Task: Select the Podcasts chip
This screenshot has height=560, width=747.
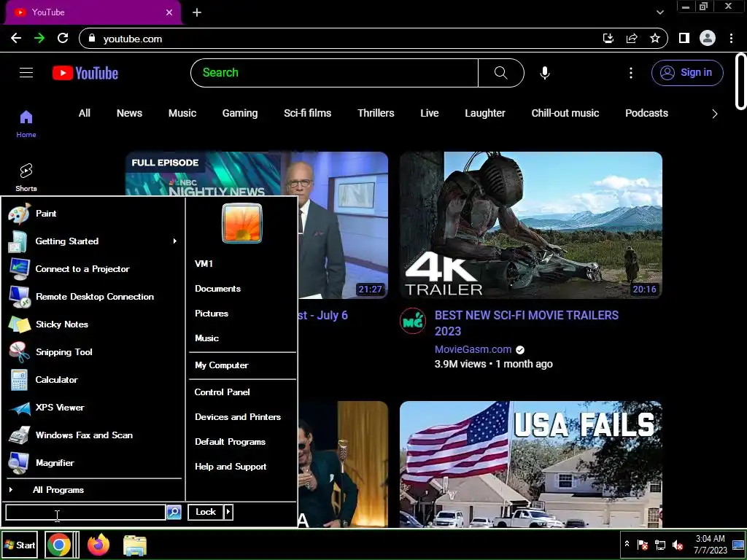Action: pos(646,113)
